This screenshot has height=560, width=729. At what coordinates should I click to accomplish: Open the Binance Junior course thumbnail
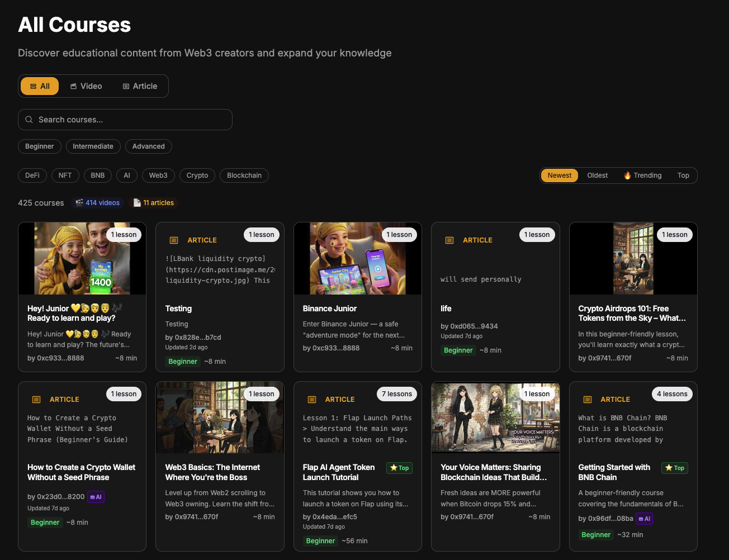[x=358, y=259]
